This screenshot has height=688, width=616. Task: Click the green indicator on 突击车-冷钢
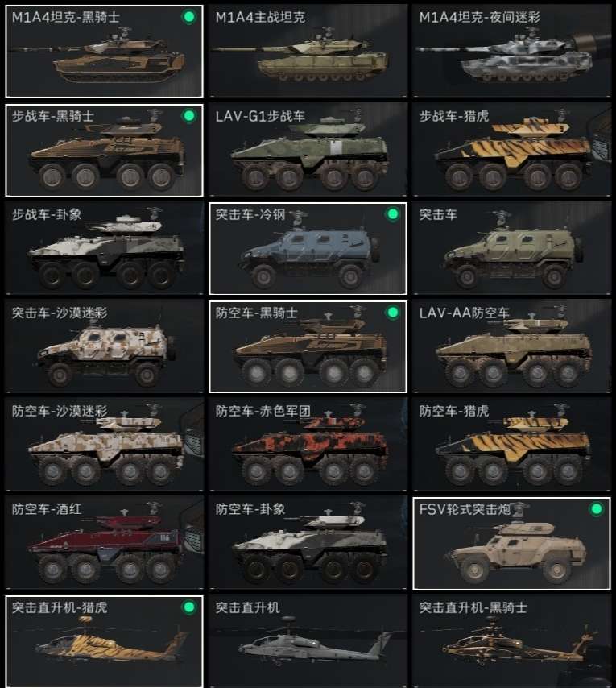pyautogui.click(x=393, y=214)
